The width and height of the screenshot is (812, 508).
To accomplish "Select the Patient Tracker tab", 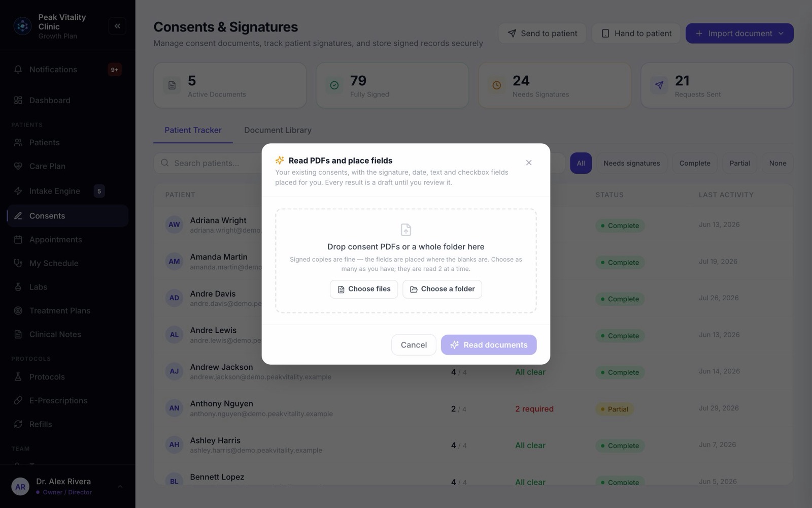I will [193, 130].
